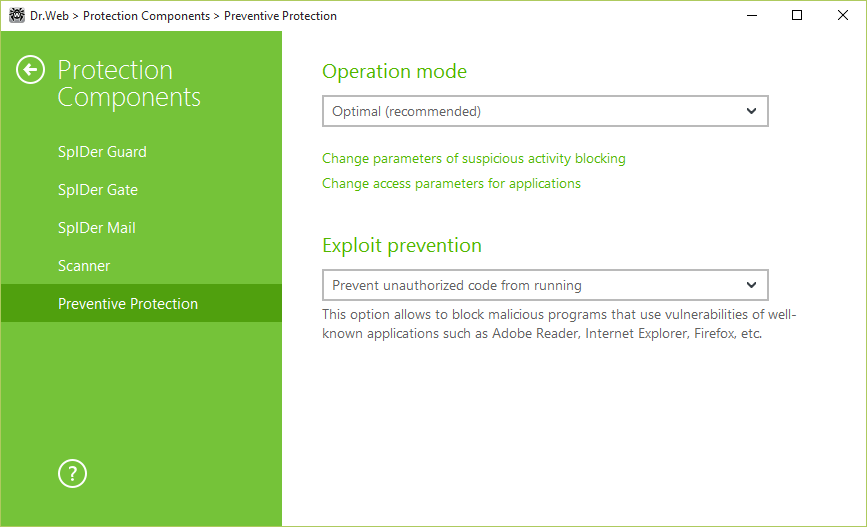Close the Dr.Web settings window
The image size is (867, 527).
coord(842,15)
